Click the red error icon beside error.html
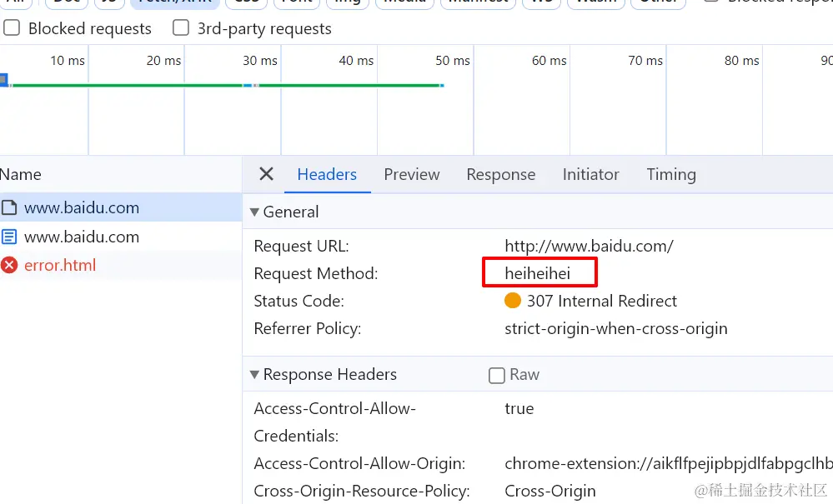 coord(9,265)
